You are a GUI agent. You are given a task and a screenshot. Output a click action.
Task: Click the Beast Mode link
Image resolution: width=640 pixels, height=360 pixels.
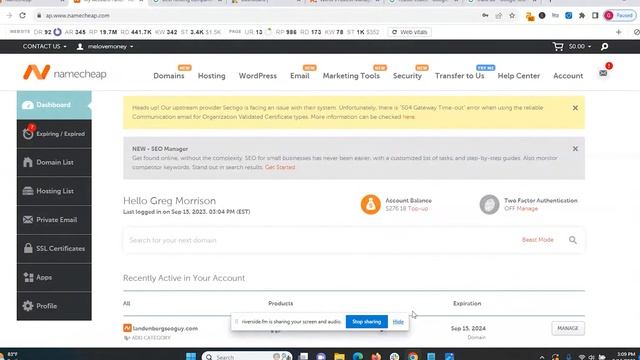click(x=538, y=240)
